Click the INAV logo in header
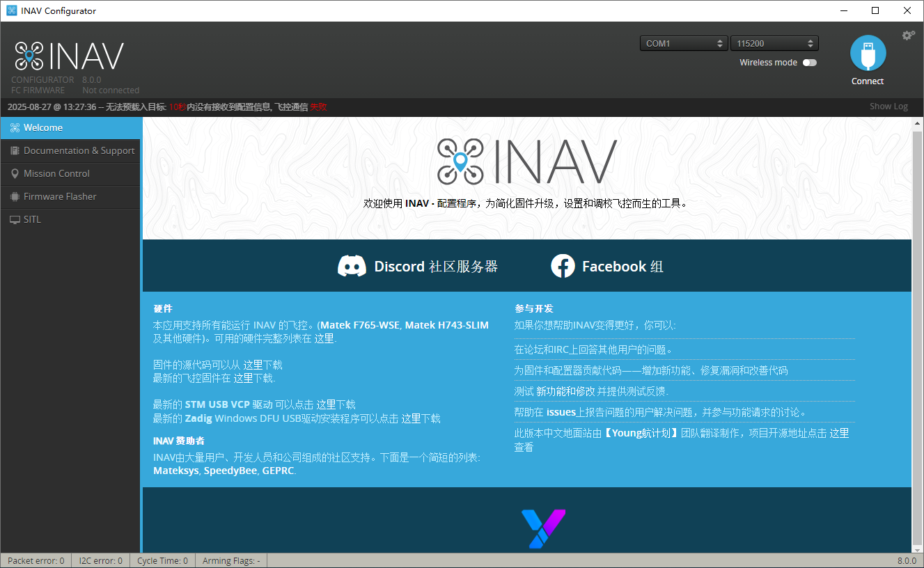The width and height of the screenshot is (924, 568). click(x=69, y=56)
